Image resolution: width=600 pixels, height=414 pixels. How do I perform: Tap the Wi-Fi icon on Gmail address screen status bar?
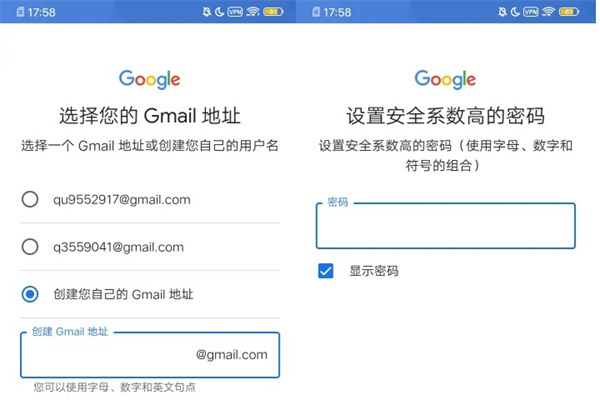point(253,12)
